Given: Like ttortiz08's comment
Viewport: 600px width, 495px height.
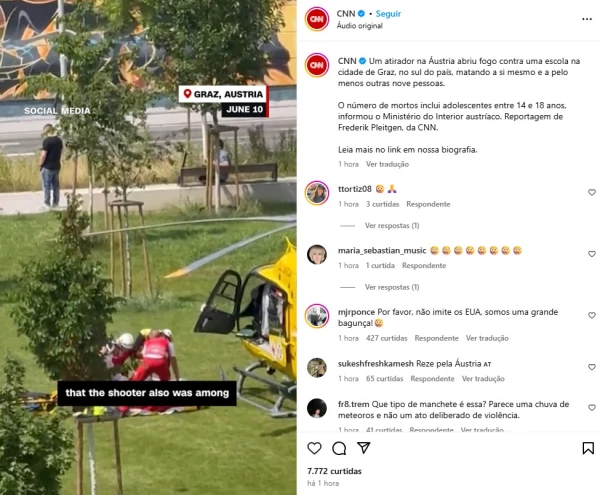Looking at the screenshot, I should pos(592,192).
